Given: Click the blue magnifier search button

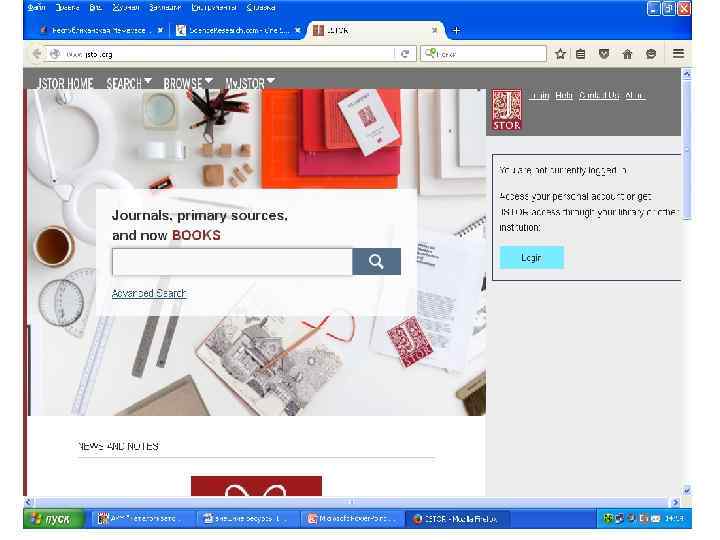Looking at the screenshot, I should (x=376, y=262).
